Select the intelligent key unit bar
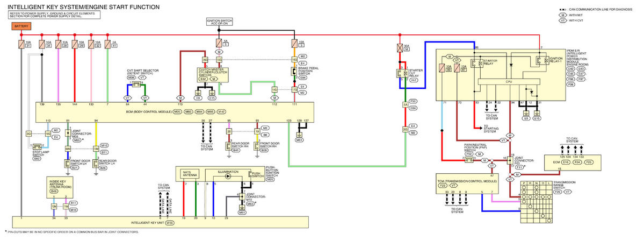The image size is (644, 240). click(161, 222)
